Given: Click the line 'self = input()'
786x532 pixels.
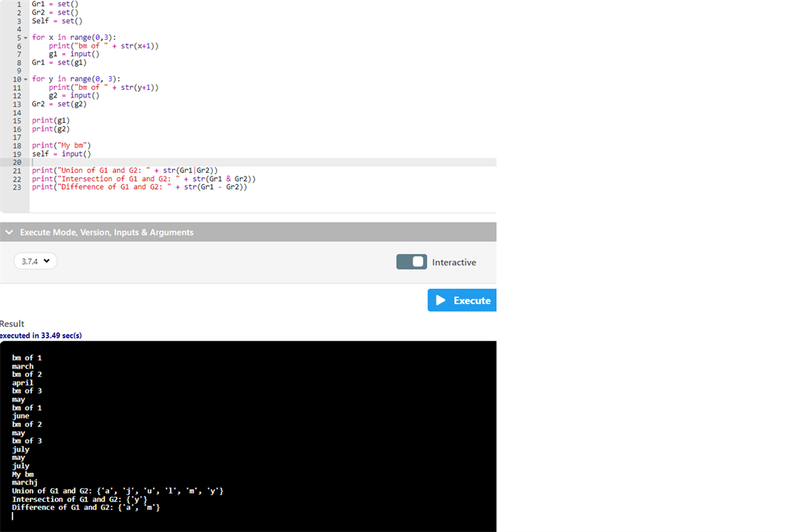Looking at the screenshot, I should pyautogui.click(x=61, y=154).
